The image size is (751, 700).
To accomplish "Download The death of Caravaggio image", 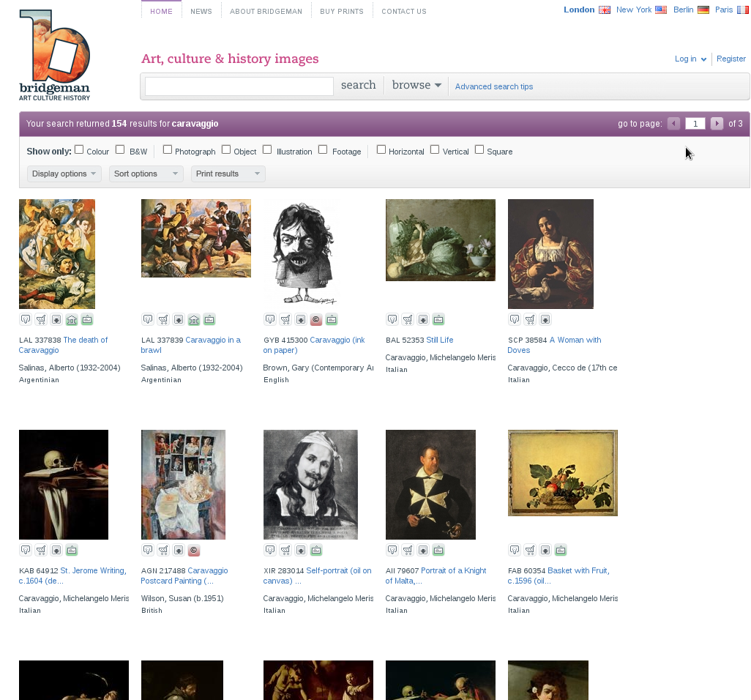I will coord(56,319).
